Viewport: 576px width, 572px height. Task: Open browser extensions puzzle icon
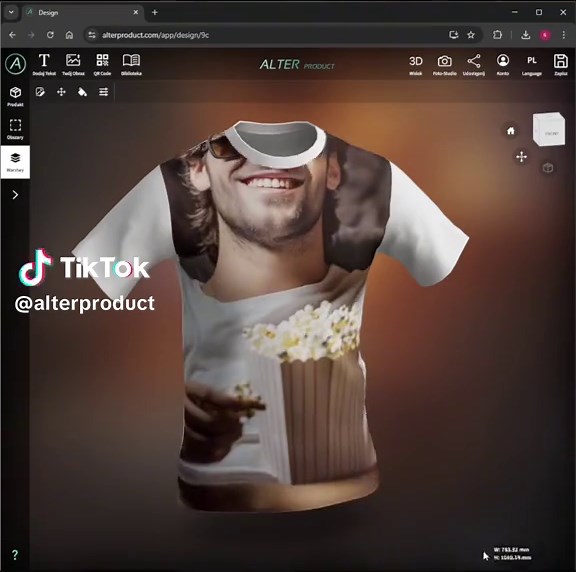pos(497,35)
